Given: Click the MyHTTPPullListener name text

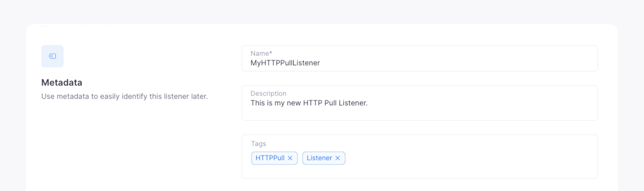Looking at the screenshot, I should [x=285, y=63].
